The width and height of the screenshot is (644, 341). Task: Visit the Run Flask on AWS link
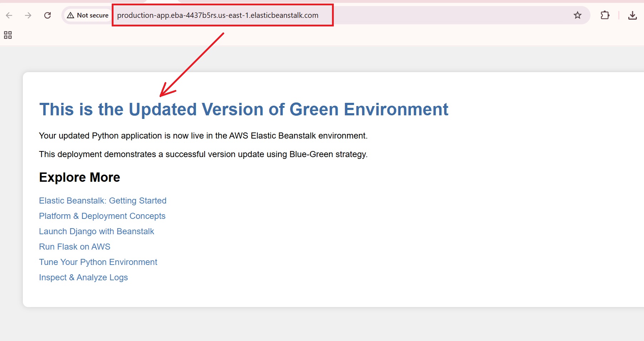(75, 247)
